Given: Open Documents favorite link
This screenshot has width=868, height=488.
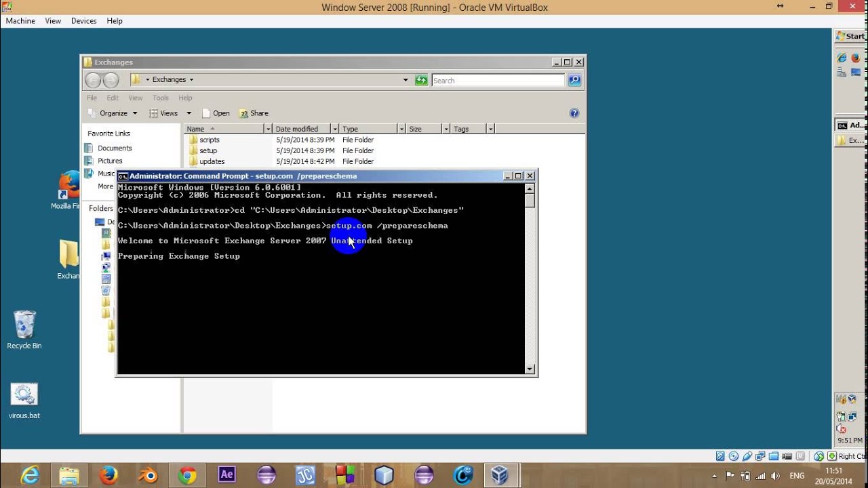Looking at the screenshot, I should [x=108, y=148].
